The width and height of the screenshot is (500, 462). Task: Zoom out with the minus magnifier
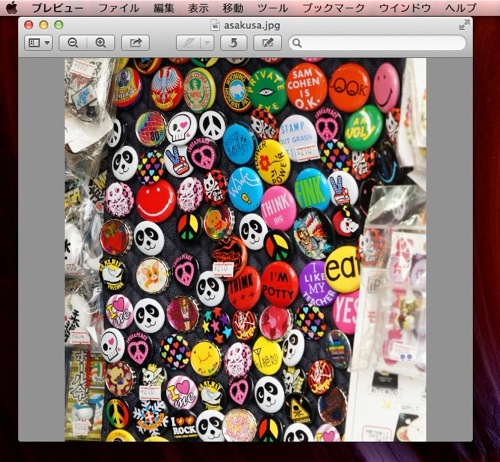click(x=73, y=43)
